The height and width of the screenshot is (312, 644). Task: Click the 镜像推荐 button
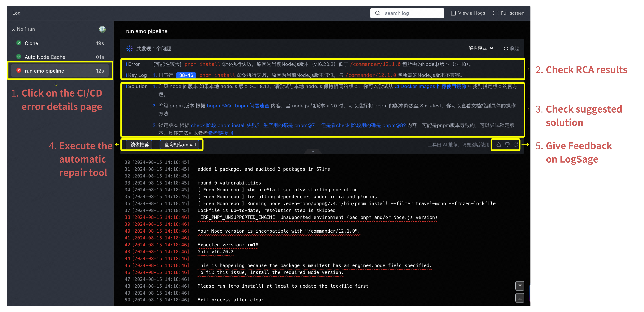click(139, 145)
